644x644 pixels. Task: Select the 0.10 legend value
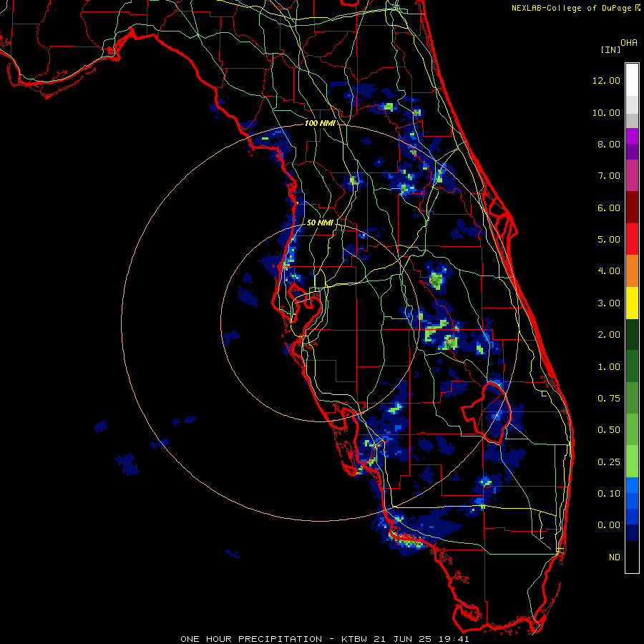[609, 494]
